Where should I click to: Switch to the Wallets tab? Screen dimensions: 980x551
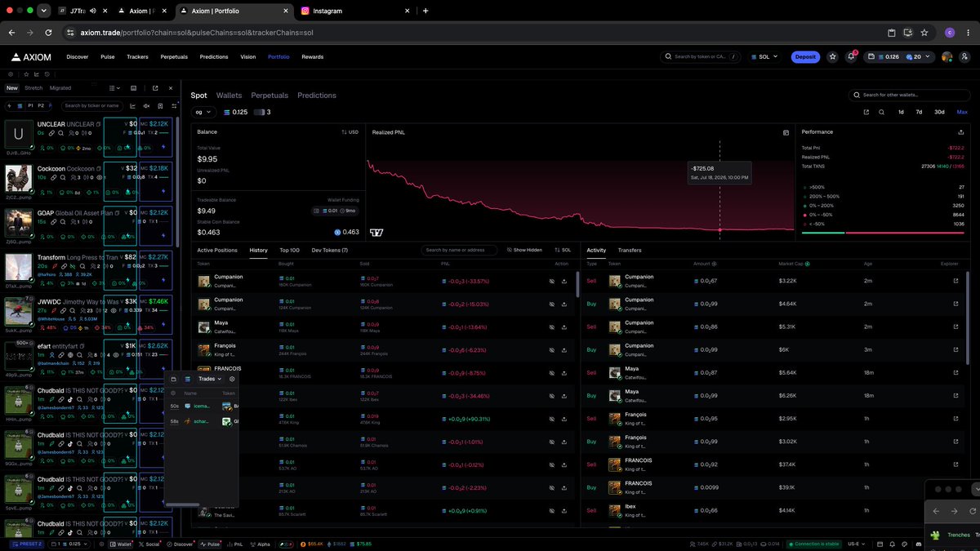(x=229, y=96)
